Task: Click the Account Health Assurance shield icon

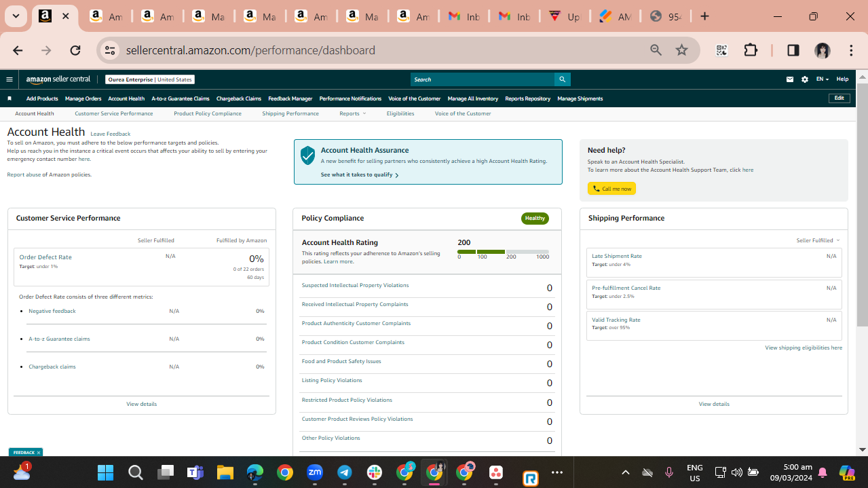Action: (x=308, y=155)
